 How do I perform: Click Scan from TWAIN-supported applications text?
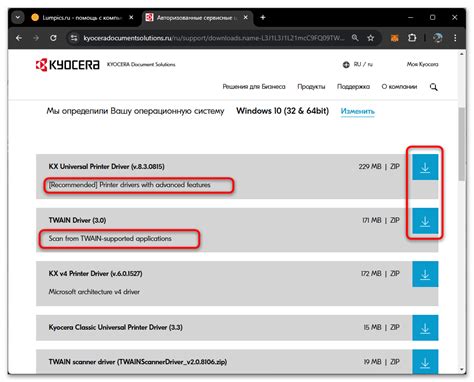pyautogui.click(x=110, y=239)
